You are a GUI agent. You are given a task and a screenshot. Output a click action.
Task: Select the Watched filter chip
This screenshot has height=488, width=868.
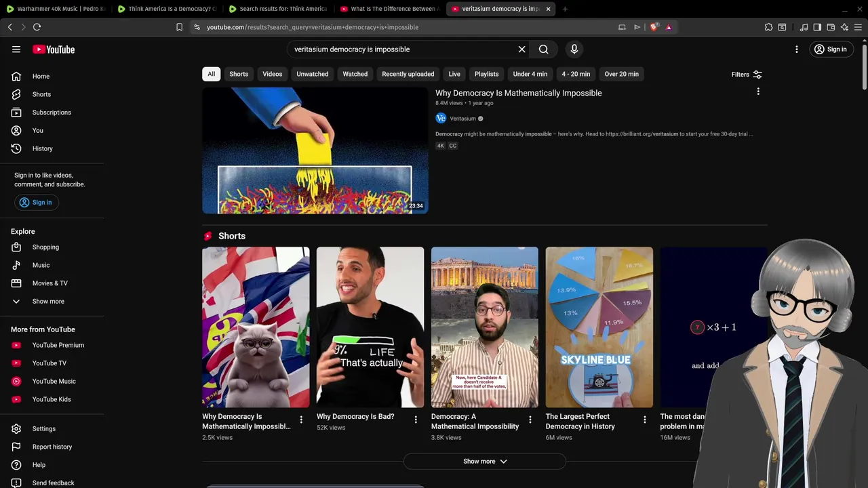click(x=355, y=74)
